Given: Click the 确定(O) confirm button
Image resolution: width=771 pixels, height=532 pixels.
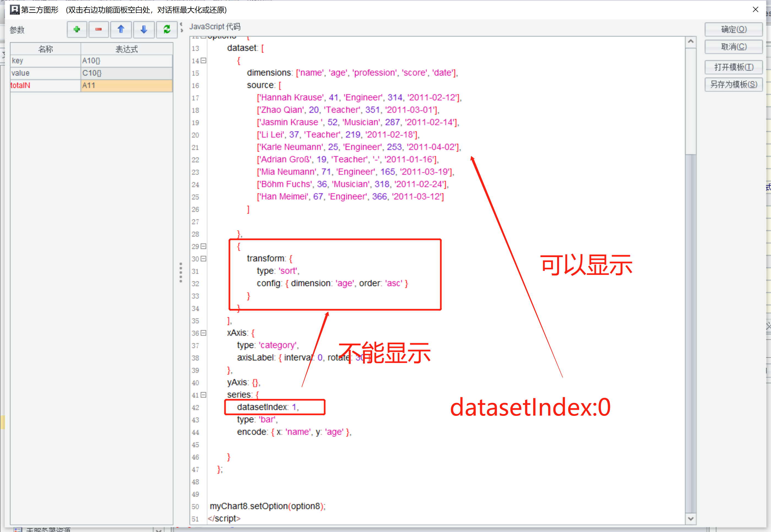Looking at the screenshot, I should coord(733,30).
